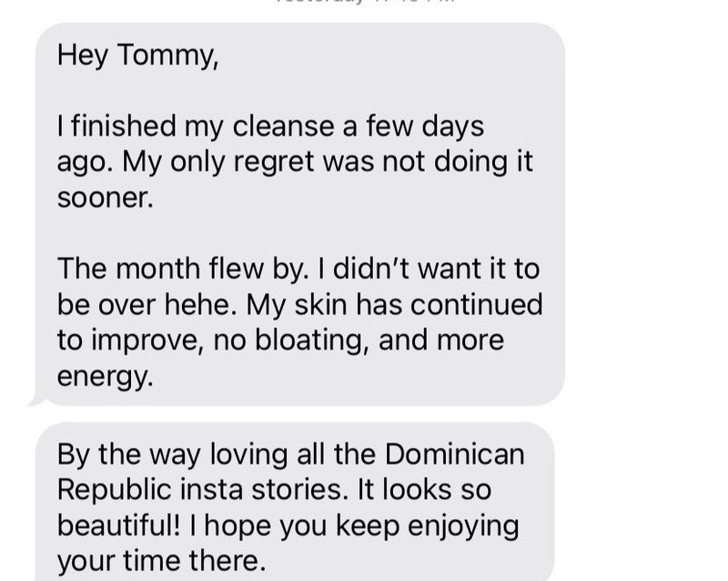Click 'My skin has continued' text
The width and height of the screenshot is (728, 581).
pos(394,304)
